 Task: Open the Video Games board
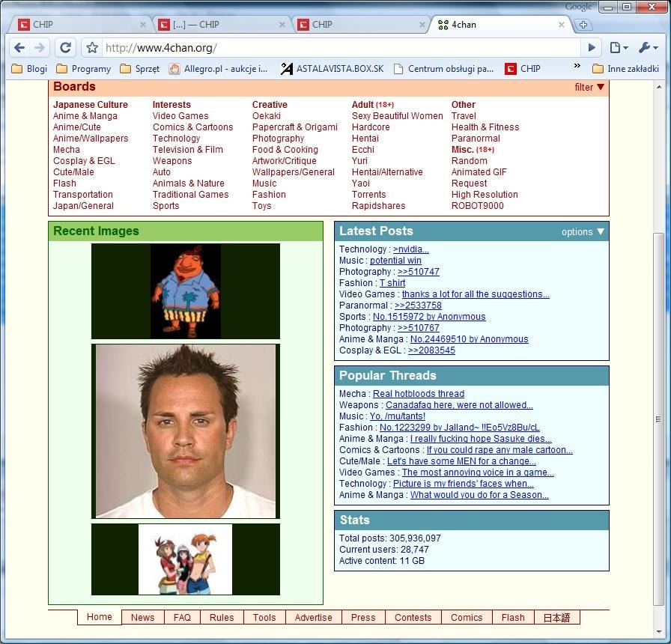click(180, 116)
